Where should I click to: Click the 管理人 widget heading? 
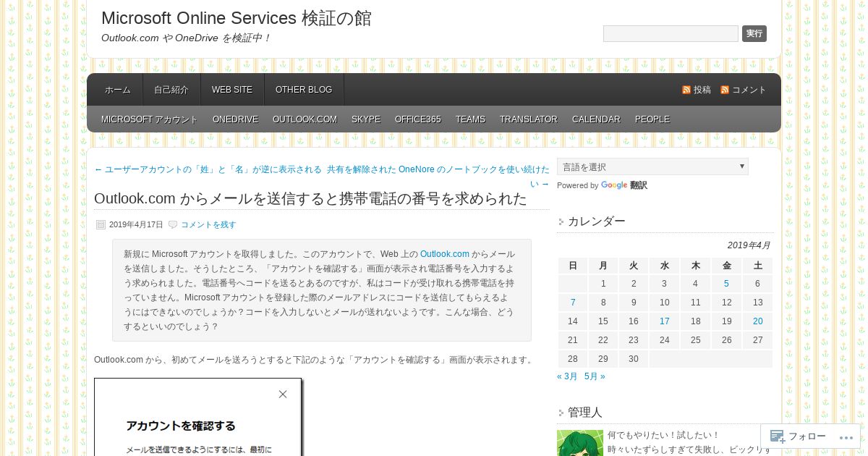click(x=585, y=413)
